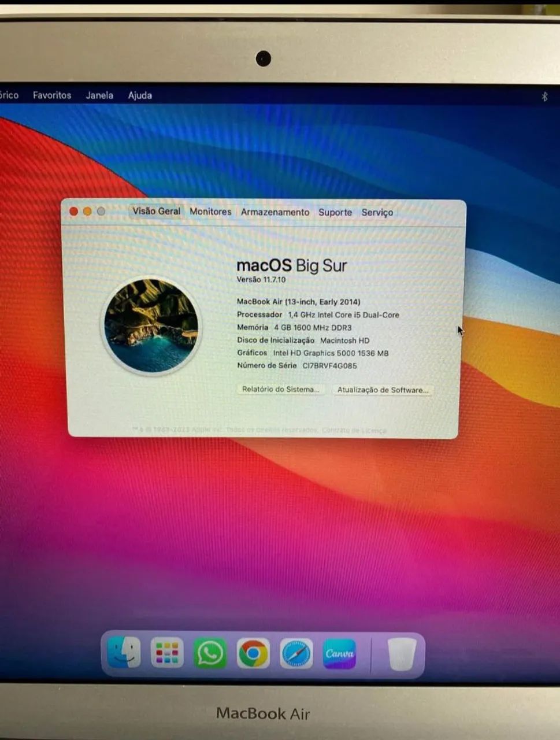This screenshot has width=560, height=740.
Task: Open the Serviço tab
Action: 377,213
